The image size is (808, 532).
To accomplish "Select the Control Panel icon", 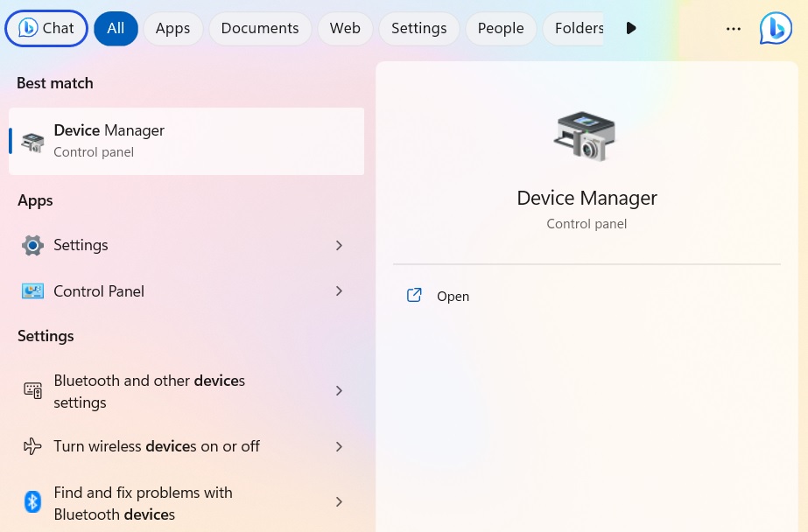I will 32,290.
